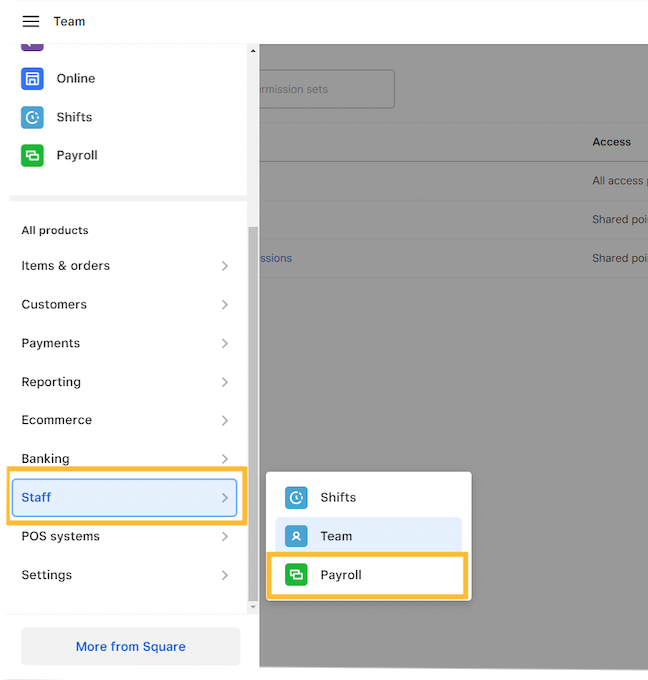Screen dimensions: 648x680
Task: Click the sidebar scroll up arrow
Action: 253,51
